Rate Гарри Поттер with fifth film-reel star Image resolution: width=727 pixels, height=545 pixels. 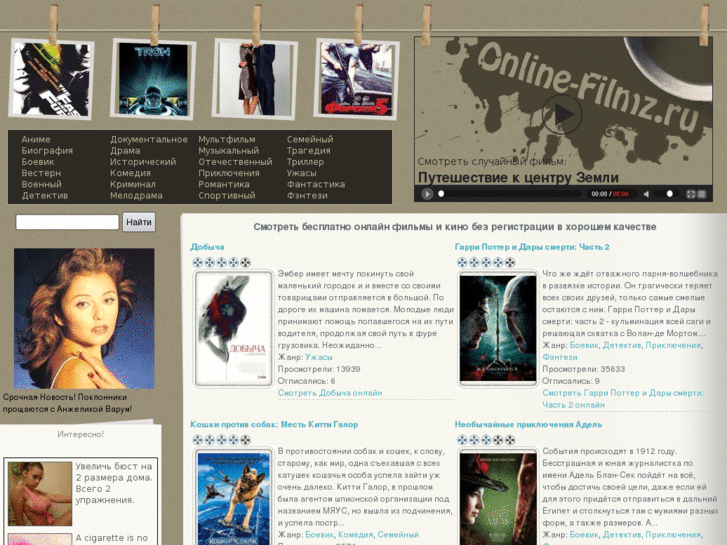[x=510, y=263]
